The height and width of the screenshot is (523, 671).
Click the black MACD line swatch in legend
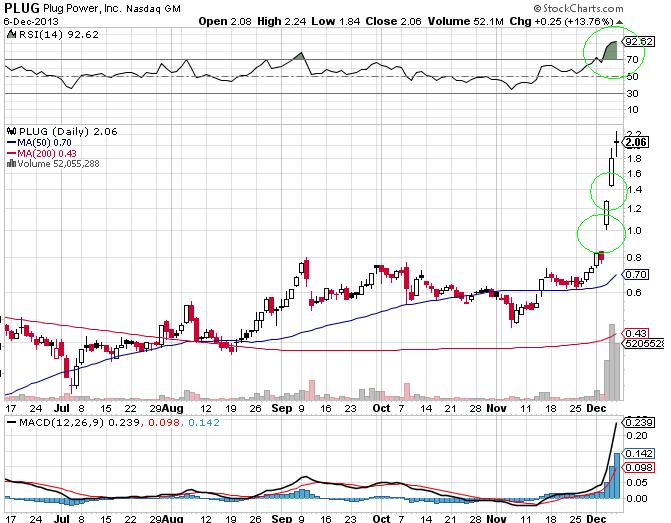(12, 422)
